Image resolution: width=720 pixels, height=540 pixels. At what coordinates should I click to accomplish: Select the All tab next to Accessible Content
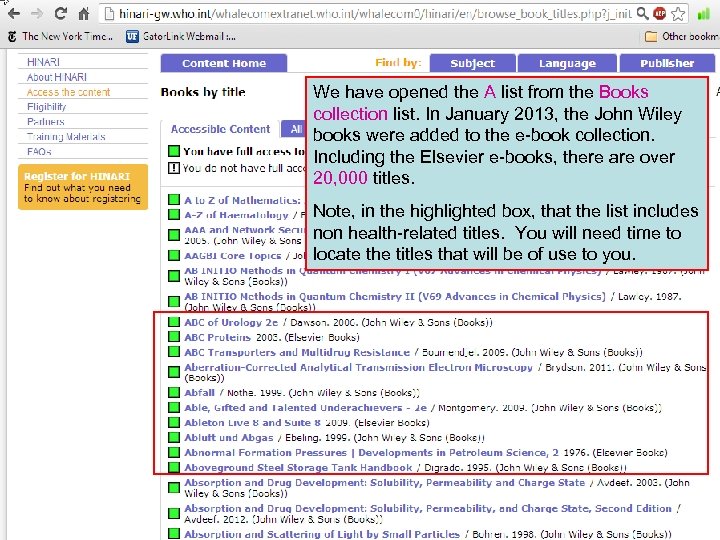(x=293, y=129)
